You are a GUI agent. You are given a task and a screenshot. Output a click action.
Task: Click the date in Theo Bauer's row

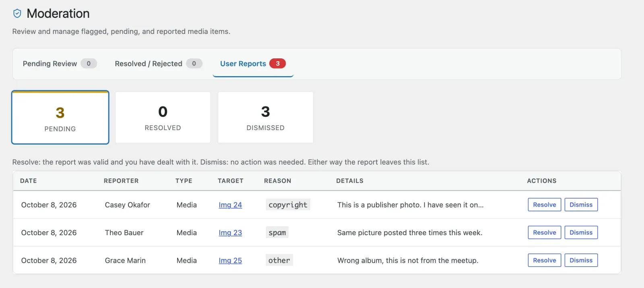pos(49,233)
